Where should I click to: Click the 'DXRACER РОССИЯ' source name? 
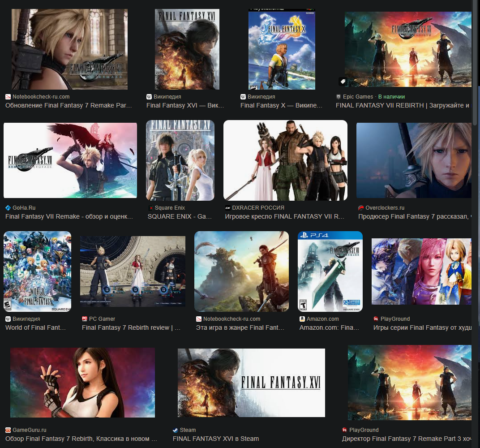pos(258,208)
